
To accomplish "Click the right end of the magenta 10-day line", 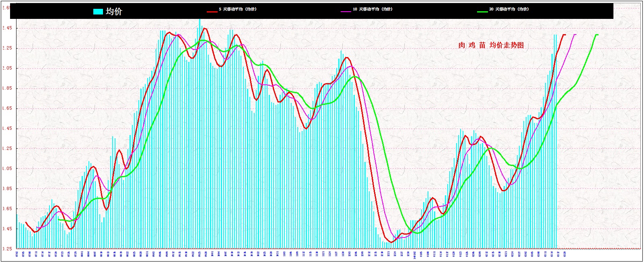I will click(575, 35).
